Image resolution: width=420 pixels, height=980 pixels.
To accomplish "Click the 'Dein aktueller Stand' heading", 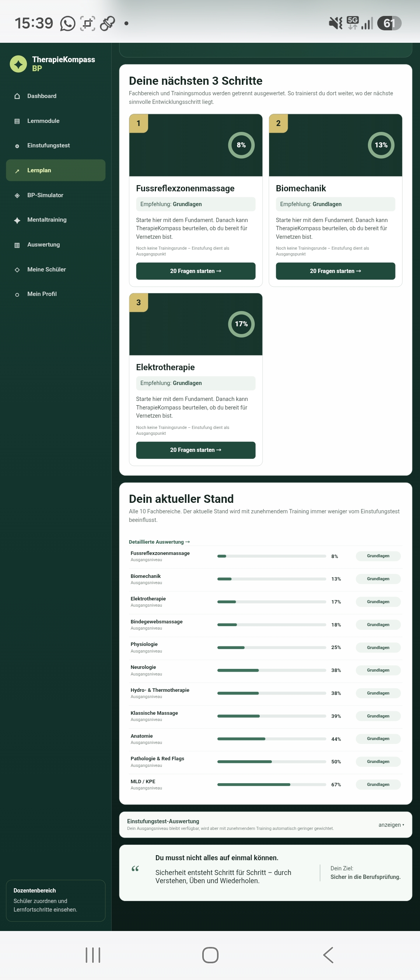I will [181, 499].
